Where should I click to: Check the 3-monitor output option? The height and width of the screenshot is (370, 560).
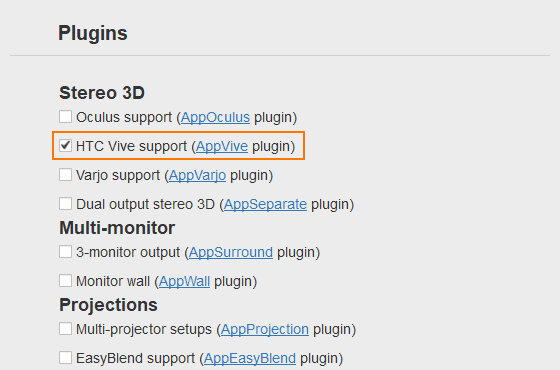click(x=65, y=251)
